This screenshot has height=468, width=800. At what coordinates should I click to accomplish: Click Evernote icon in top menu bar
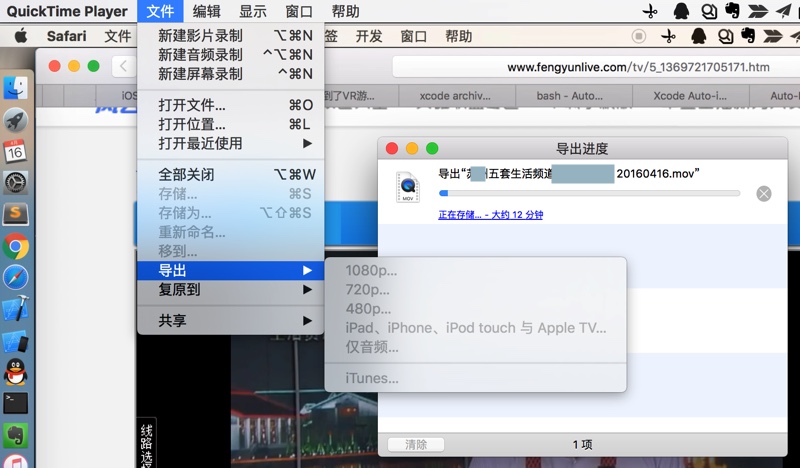pyautogui.click(x=732, y=11)
